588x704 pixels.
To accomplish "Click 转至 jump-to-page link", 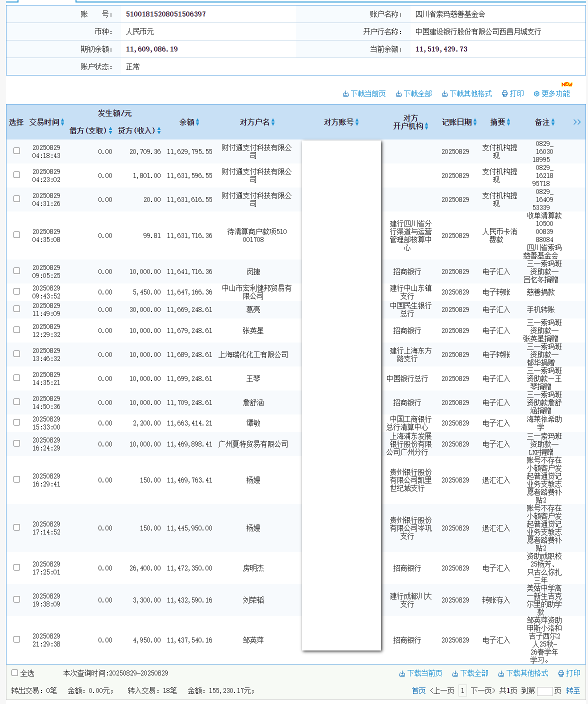I will 573,690.
